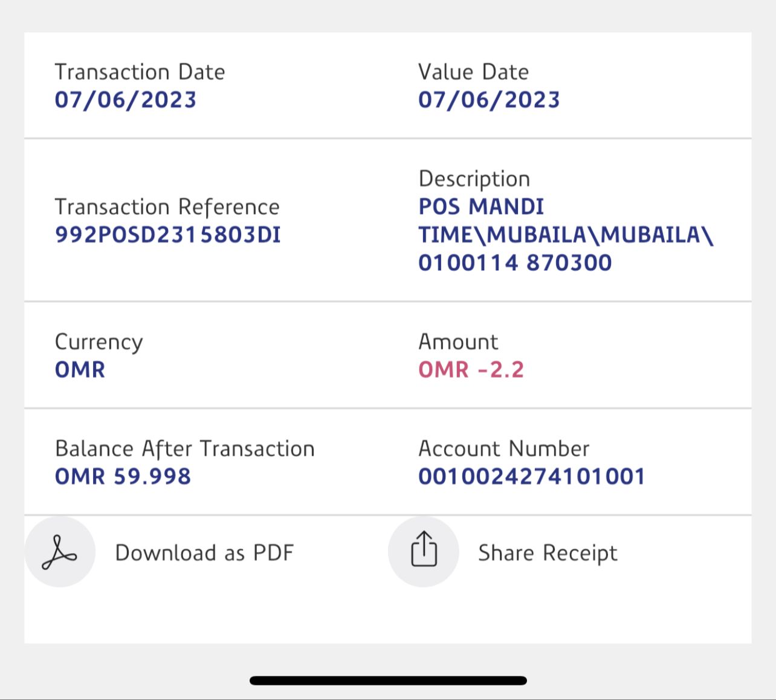
Task: Tap the home indicator bar at bottom
Action: tap(388, 681)
